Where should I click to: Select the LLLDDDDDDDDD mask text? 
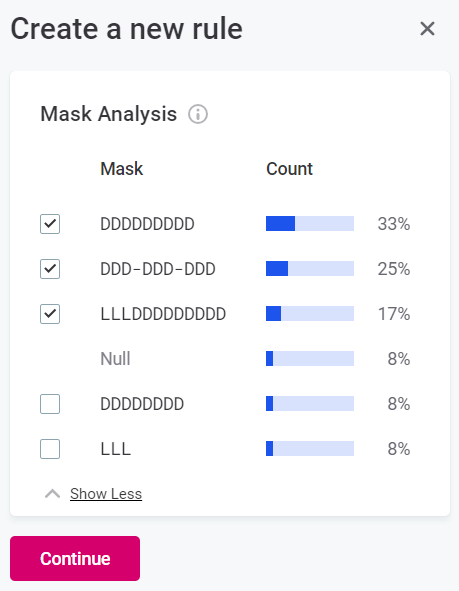coord(163,314)
